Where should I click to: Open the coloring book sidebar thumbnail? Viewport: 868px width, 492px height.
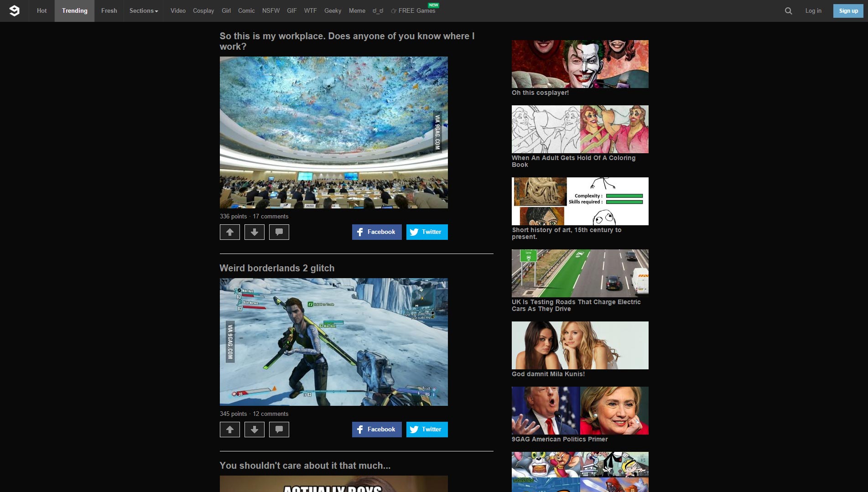[x=580, y=129]
